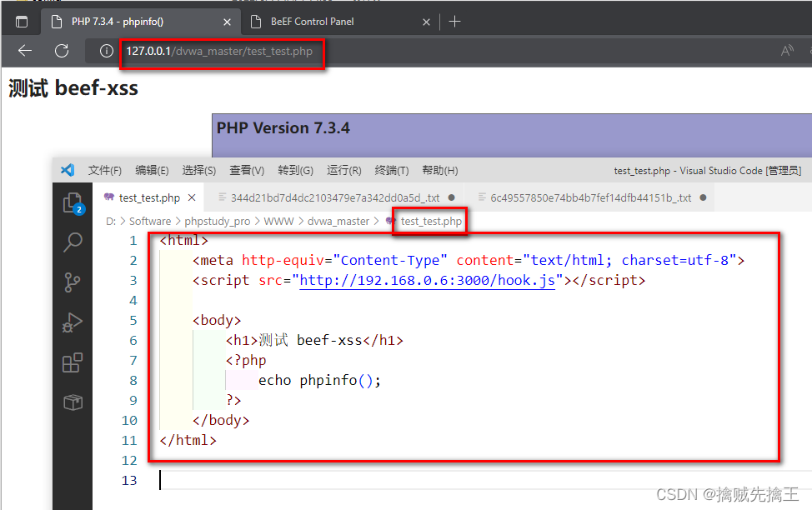Open a new browser tab
This screenshot has width=812, height=510.
click(454, 22)
